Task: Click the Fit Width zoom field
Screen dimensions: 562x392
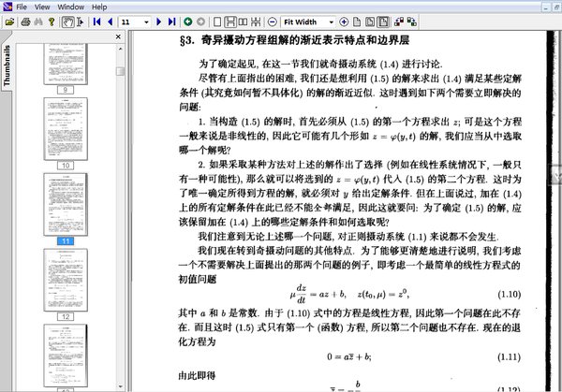Action: (303, 22)
